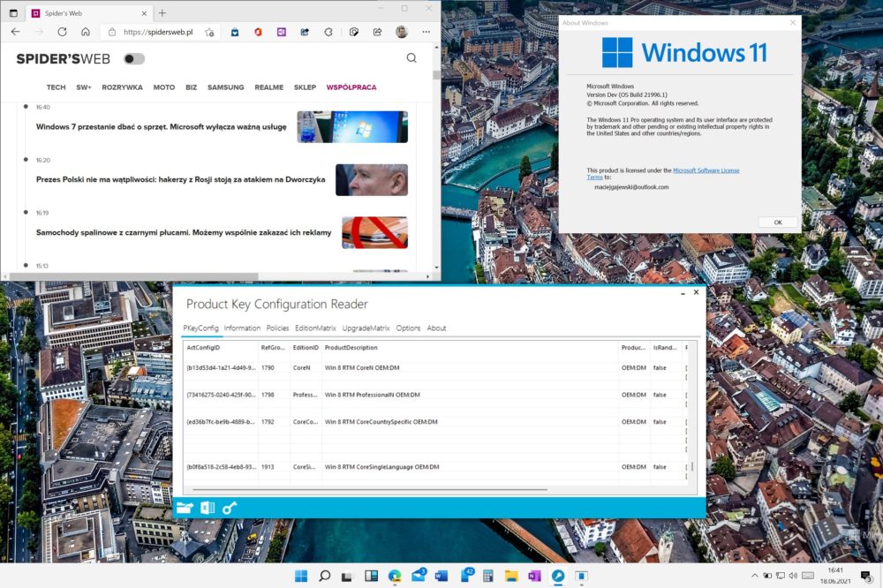Sort by the ActConfigID column header

pyautogui.click(x=221, y=348)
